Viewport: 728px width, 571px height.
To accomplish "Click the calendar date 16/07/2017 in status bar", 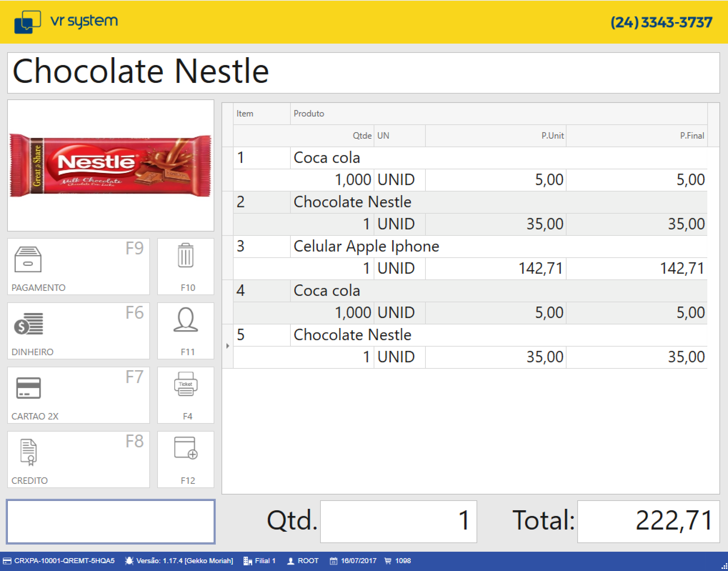I will (x=358, y=561).
